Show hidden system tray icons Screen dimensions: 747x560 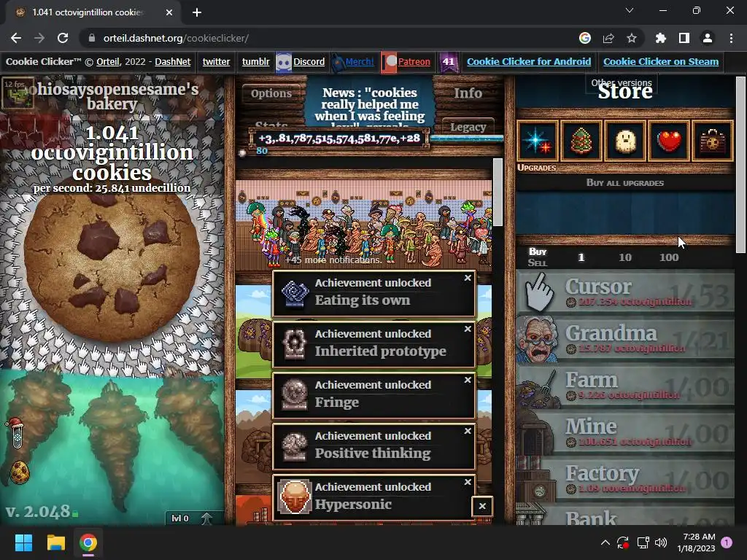click(605, 542)
